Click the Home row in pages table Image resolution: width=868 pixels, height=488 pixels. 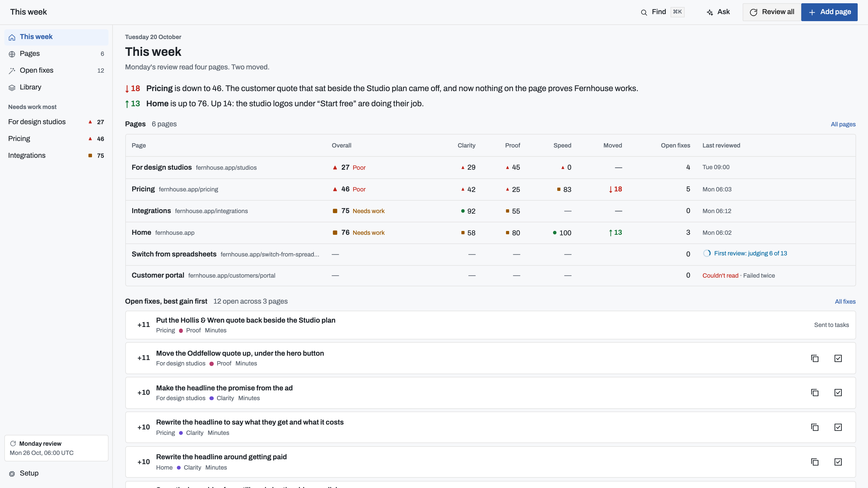pyautogui.click(x=490, y=233)
